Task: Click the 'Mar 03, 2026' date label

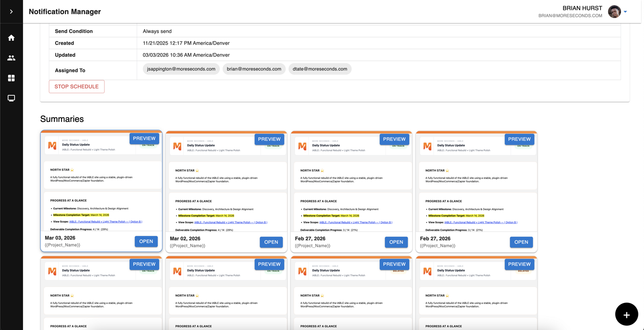Action: click(x=60, y=238)
